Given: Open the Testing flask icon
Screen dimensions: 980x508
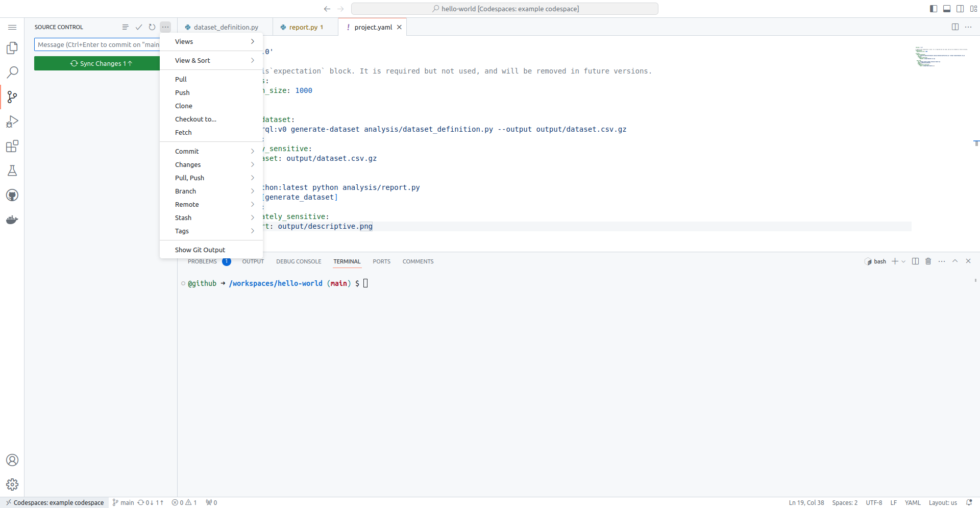Looking at the screenshot, I should click(x=12, y=171).
